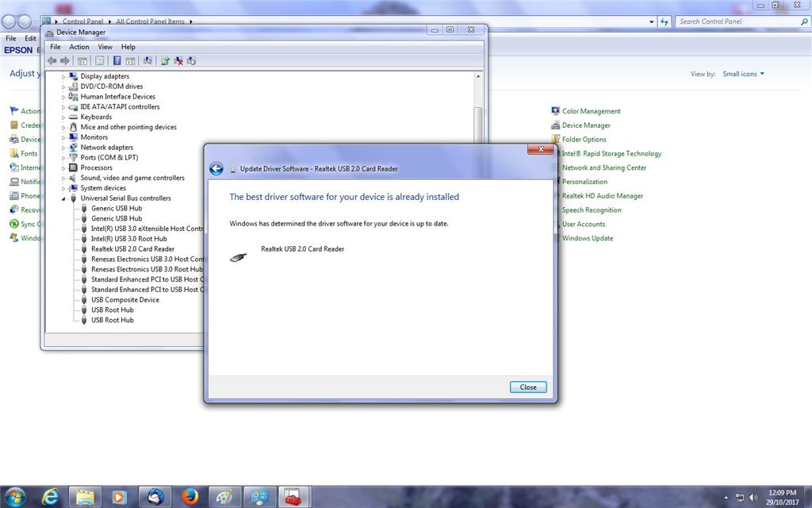
Task: Collapse Universal Serial Bus controllers node
Action: click(x=63, y=198)
